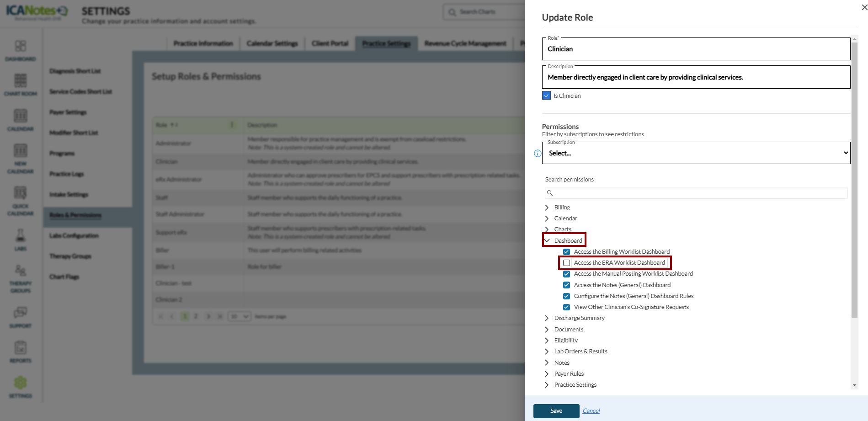Toggle the Is Clinician checkbox
The width and height of the screenshot is (868, 421).
[x=546, y=96]
